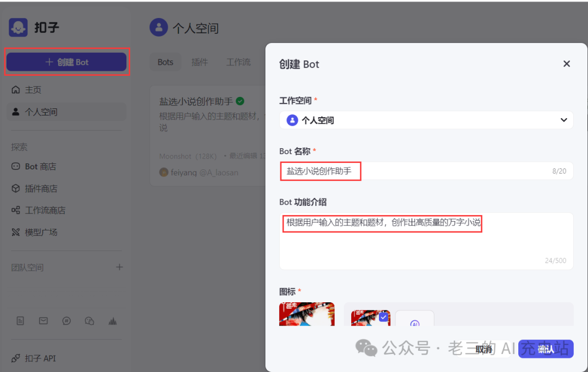Viewport: 588px width, 372px height.
Task: Switch to the 插件 tab
Action: click(199, 62)
